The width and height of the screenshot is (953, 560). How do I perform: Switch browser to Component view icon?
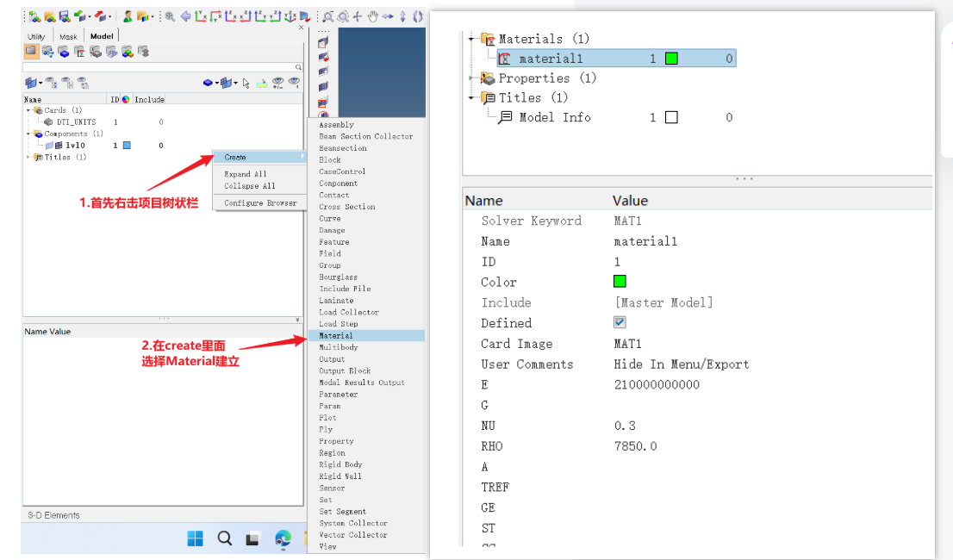click(65, 52)
